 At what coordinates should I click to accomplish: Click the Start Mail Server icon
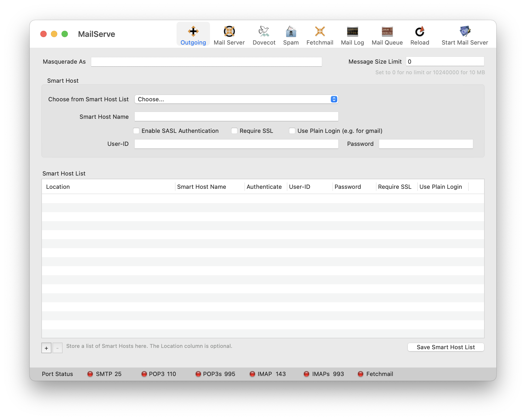[465, 32]
